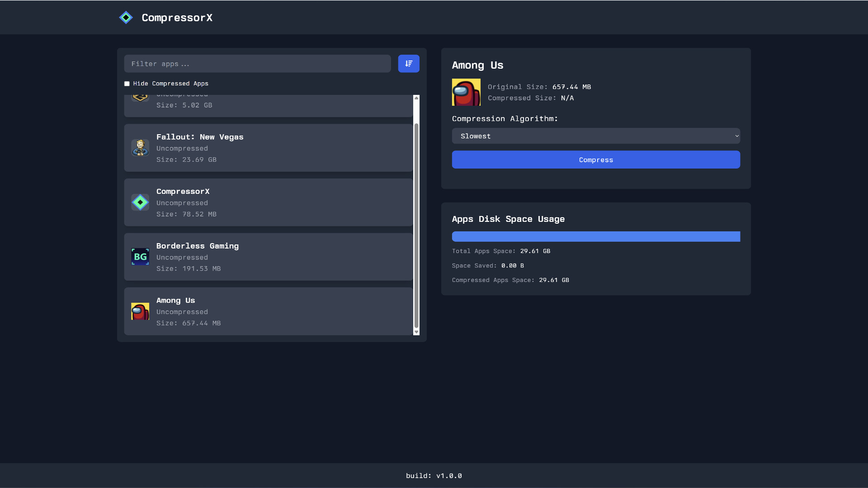
Task: Click the Fallout: New Vegas Vault Boy icon
Action: (x=140, y=148)
